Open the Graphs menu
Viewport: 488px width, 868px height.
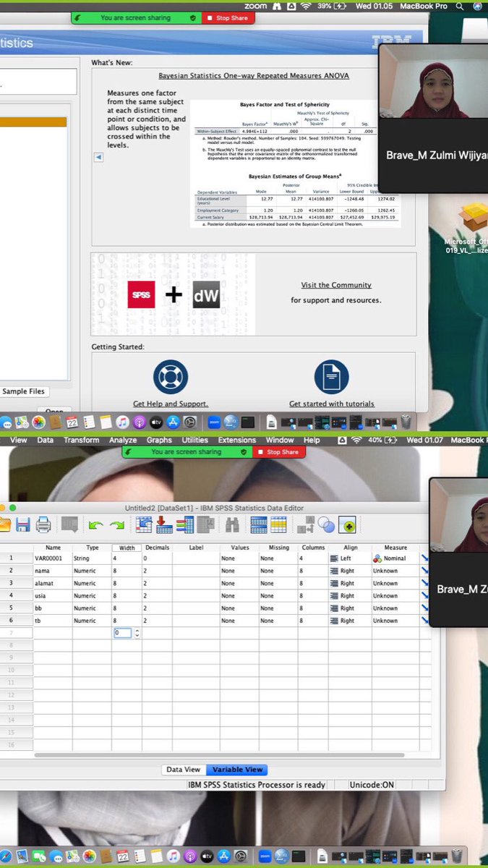(160, 440)
